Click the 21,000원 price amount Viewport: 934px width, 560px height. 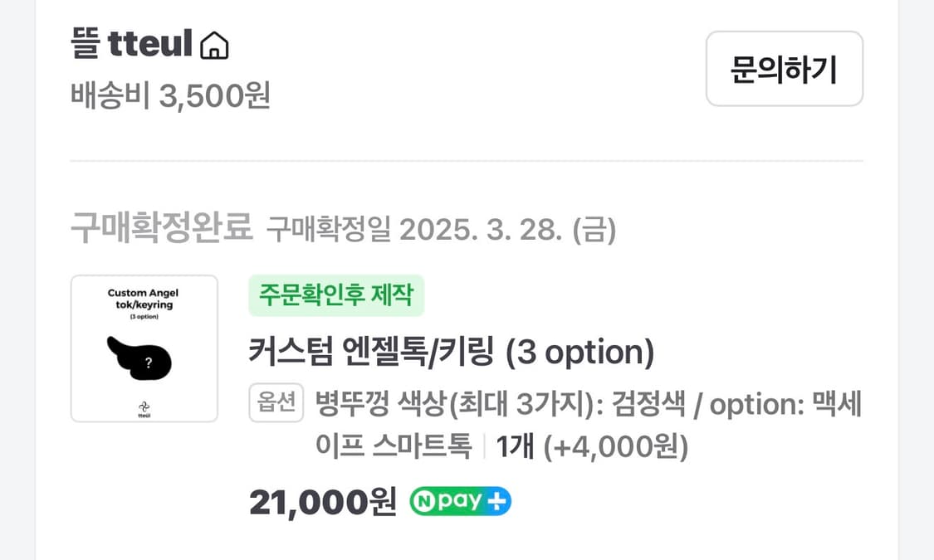(x=322, y=500)
